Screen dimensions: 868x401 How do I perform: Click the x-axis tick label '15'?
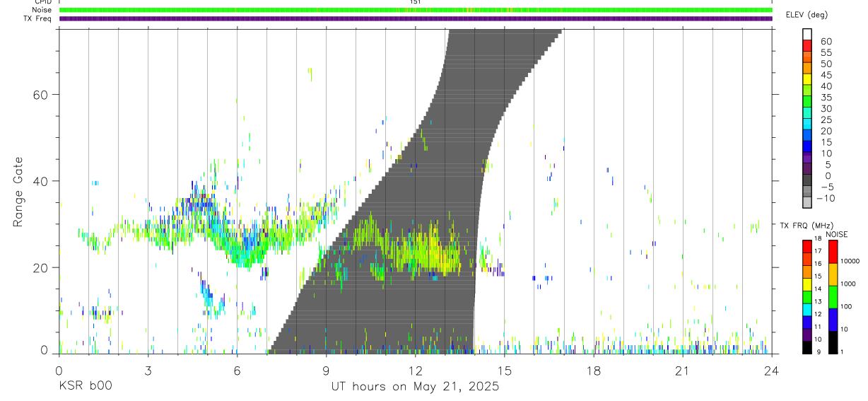(x=505, y=371)
